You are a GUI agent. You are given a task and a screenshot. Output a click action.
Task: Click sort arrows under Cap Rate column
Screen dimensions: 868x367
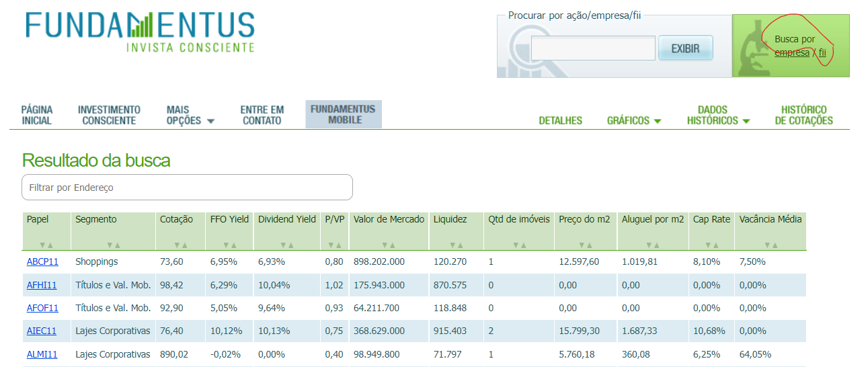coord(711,245)
